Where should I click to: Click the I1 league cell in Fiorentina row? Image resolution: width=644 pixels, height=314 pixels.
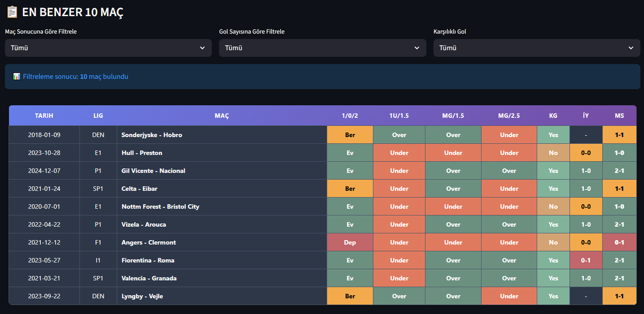pyautogui.click(x=98, y=260)
